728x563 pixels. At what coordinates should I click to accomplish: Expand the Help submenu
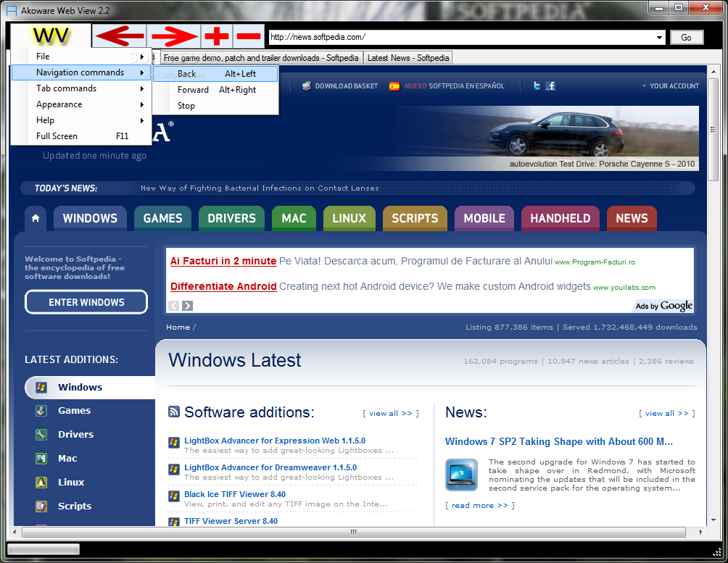81,120
